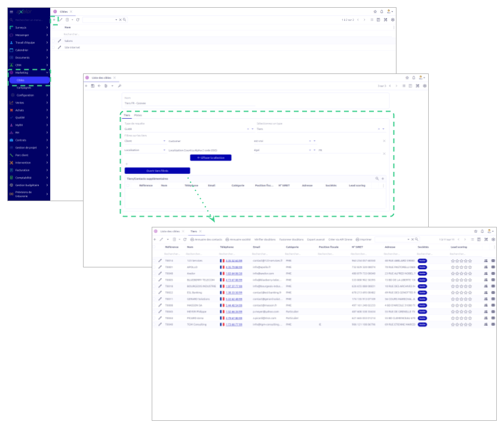Image resolution: width=504 pixels, height=428 pixels.
Task: Click the back arrow in Liste des cibles toolbar
Action: click(99, 86)
